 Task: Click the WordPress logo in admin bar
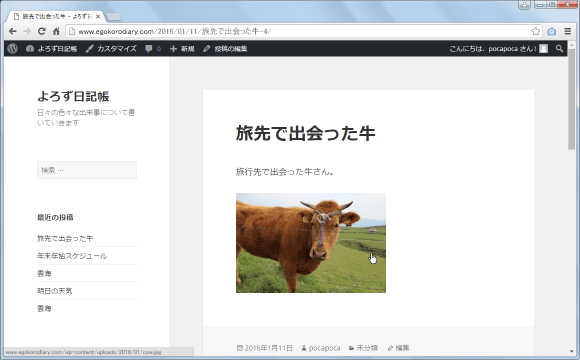12,48
